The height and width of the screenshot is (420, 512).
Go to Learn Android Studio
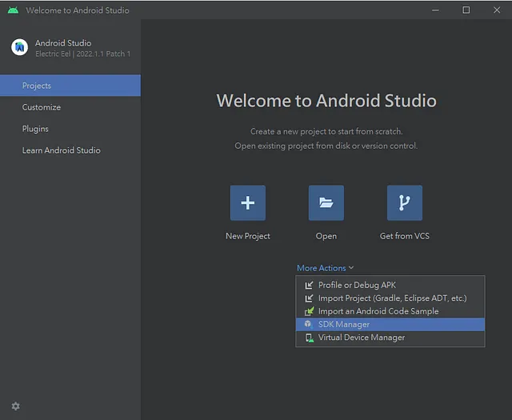(70, 150)
